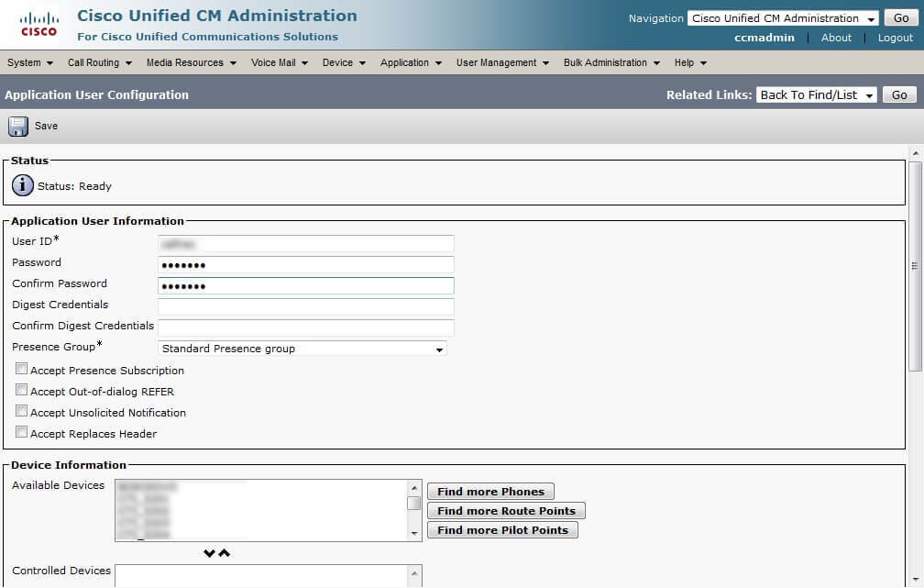Focus the Digest Credentials field
The image size is (924, 588).
pyautogui.click(x=306, y=306)
